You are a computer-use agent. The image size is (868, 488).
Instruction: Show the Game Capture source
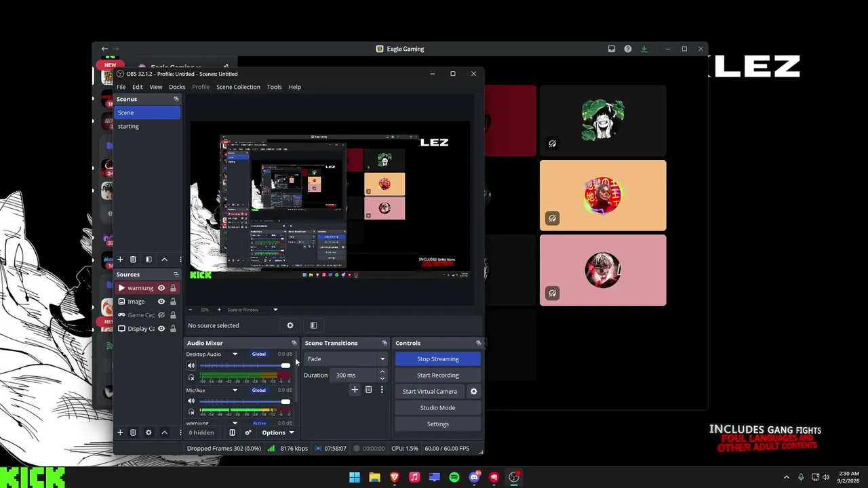[x=161, y=315]
